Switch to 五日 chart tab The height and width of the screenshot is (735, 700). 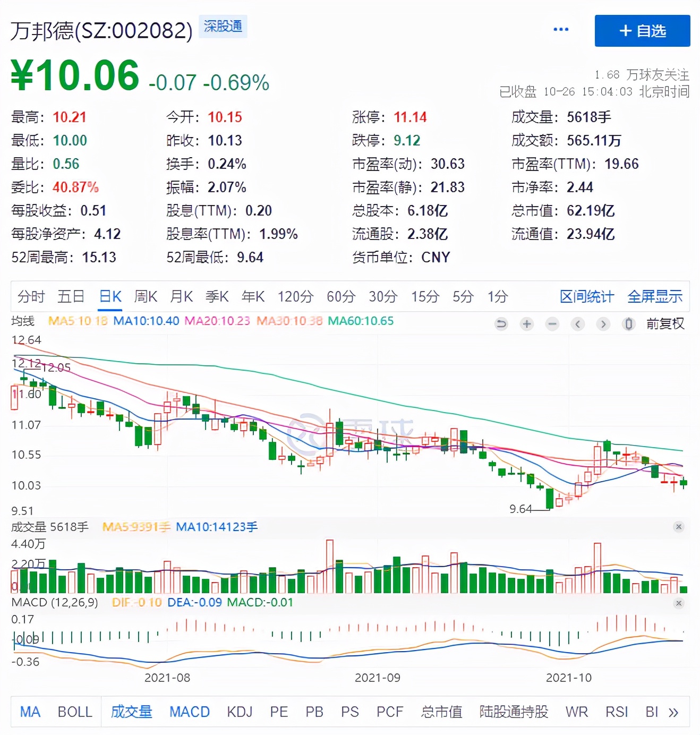pos(71,296)
